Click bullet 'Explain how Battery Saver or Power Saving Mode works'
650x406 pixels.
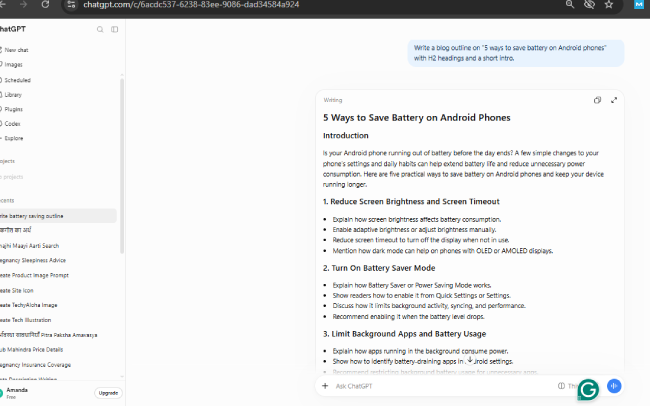[x=412, y=285]
